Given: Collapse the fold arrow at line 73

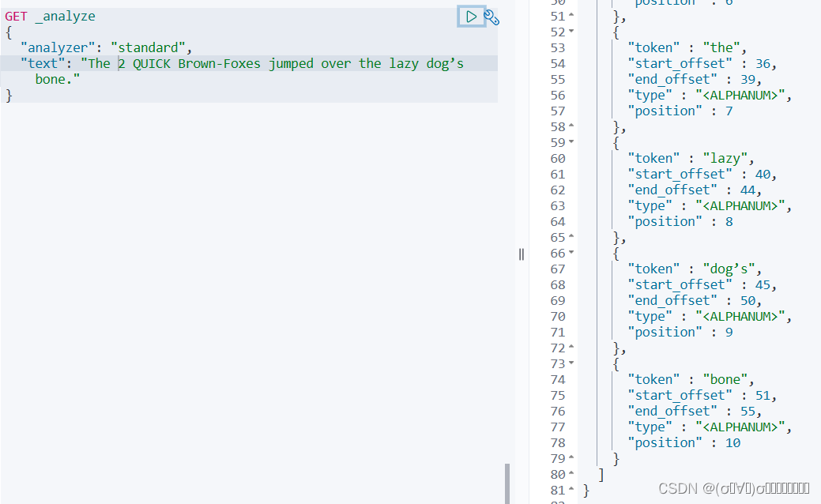Looking at the screenshot, I should 571,363.
